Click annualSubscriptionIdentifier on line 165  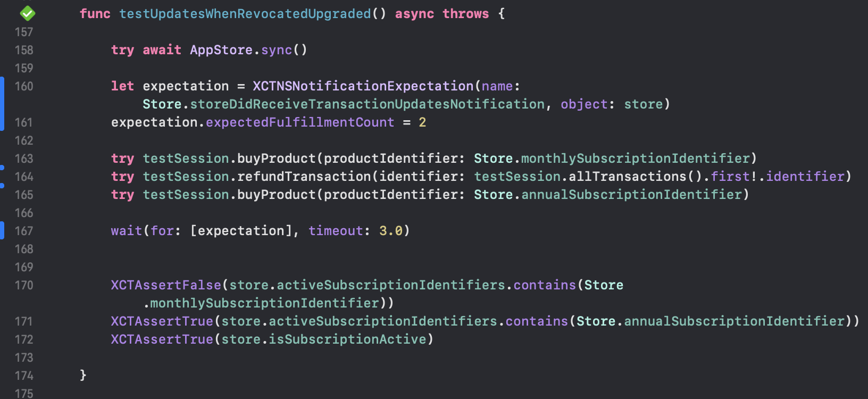click(x=631, y=195)
